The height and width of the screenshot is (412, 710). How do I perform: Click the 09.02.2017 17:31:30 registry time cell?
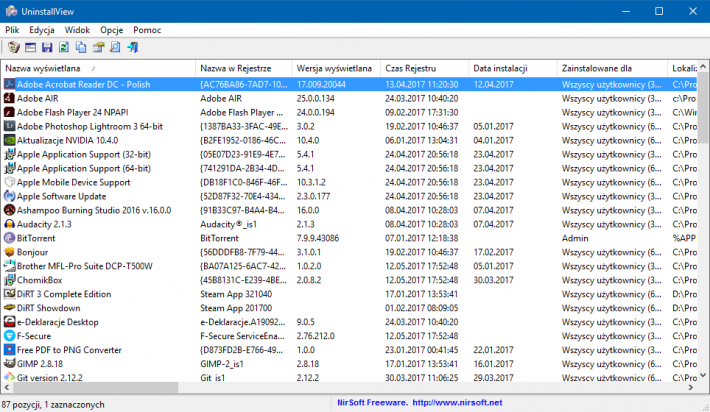point(422,112)
